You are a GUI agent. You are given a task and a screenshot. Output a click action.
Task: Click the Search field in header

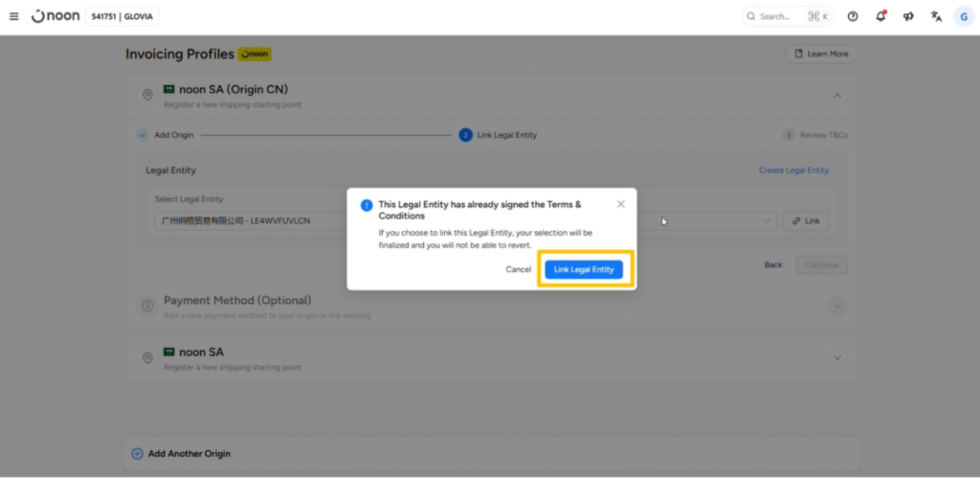(x=789, y=16)
